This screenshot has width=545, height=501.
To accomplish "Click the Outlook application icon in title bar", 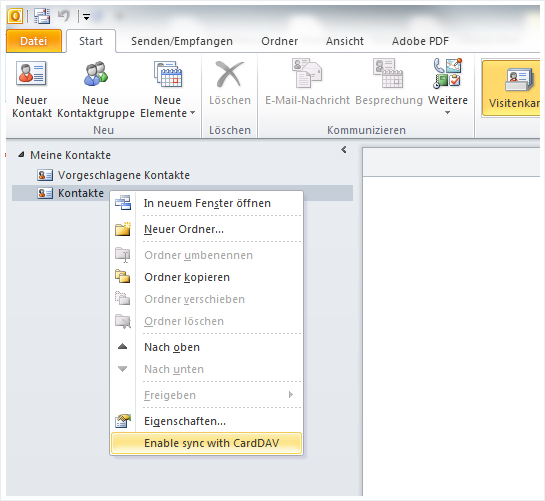I will (15, 16).
